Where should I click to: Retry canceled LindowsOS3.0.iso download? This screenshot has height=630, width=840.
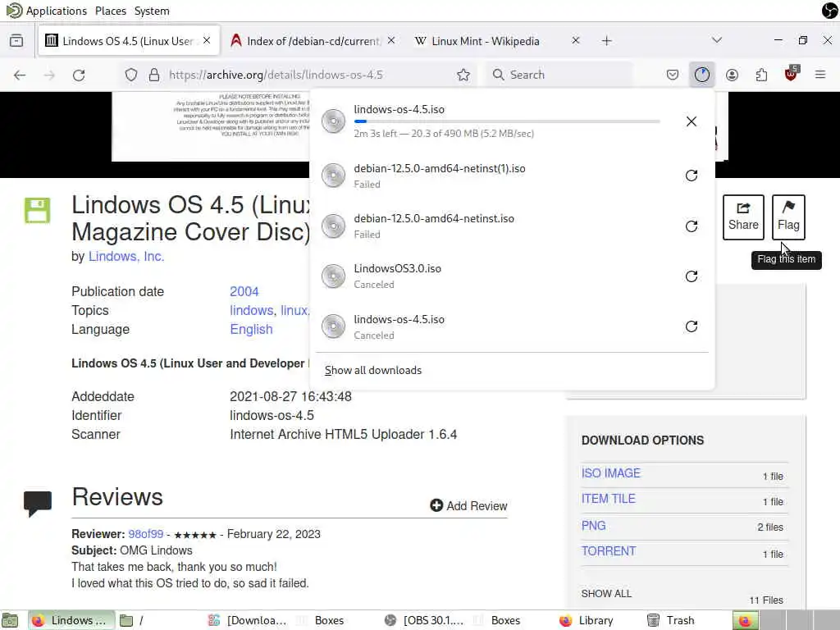691,276
